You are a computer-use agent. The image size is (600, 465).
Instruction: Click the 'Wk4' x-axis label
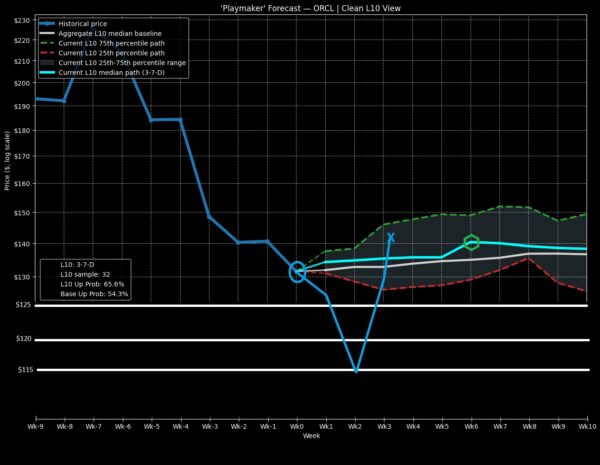click(x=413, y=426)
